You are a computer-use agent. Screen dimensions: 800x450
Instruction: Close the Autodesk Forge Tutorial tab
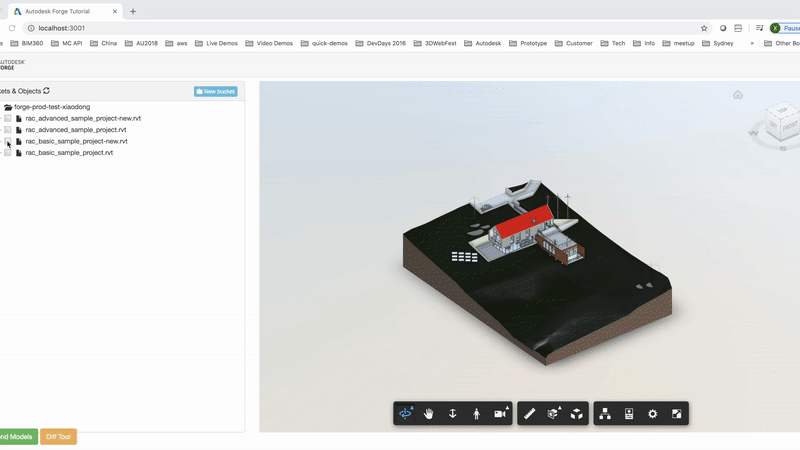115,11
